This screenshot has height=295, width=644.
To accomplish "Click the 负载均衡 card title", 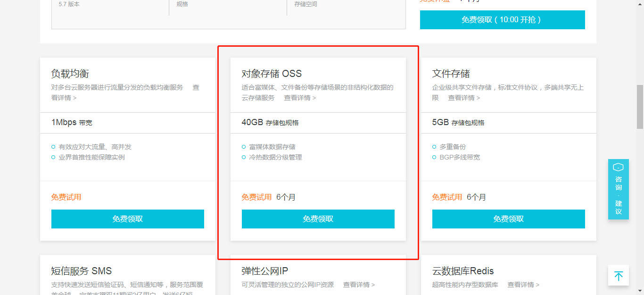I will point(70,74).
